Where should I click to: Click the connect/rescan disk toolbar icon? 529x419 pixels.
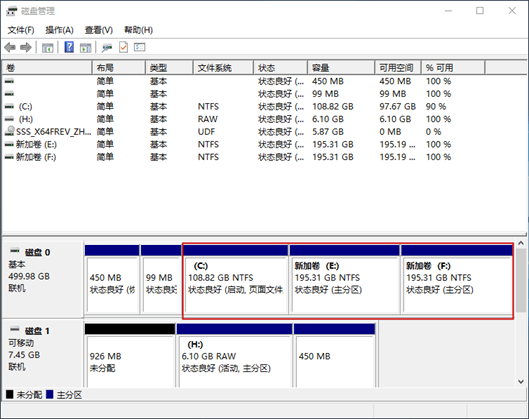click(107, 48)
